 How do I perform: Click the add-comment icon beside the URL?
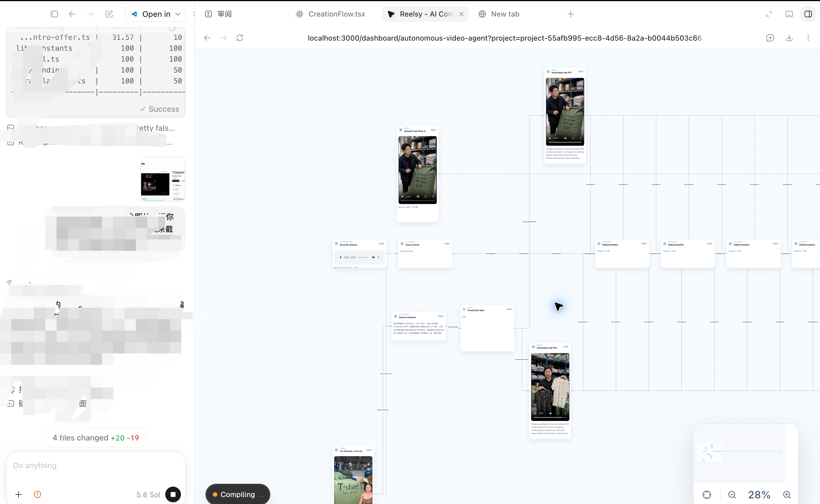tap(770, 38)
